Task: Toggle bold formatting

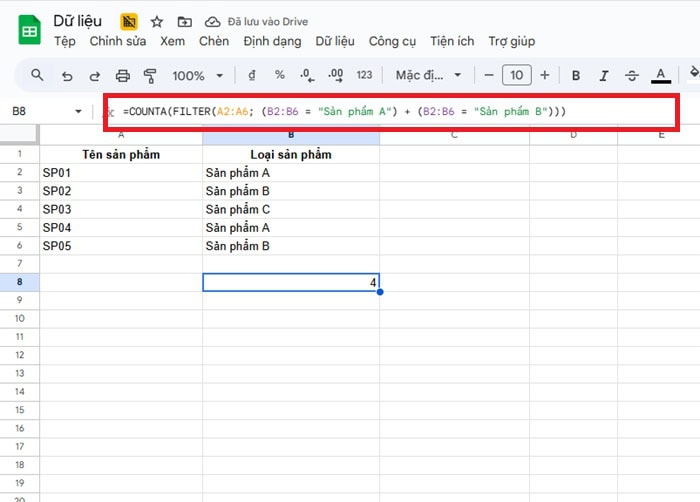Action: [576, 75]
